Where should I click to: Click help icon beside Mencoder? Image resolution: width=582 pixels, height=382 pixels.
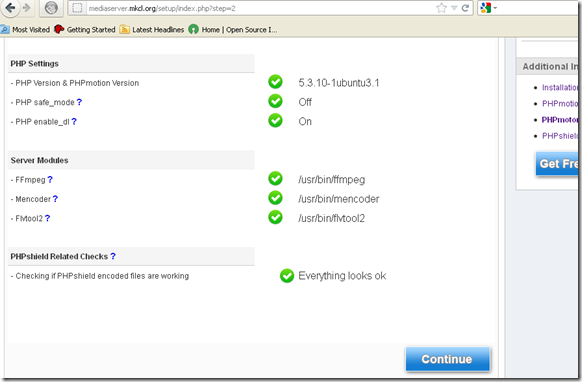55,199
